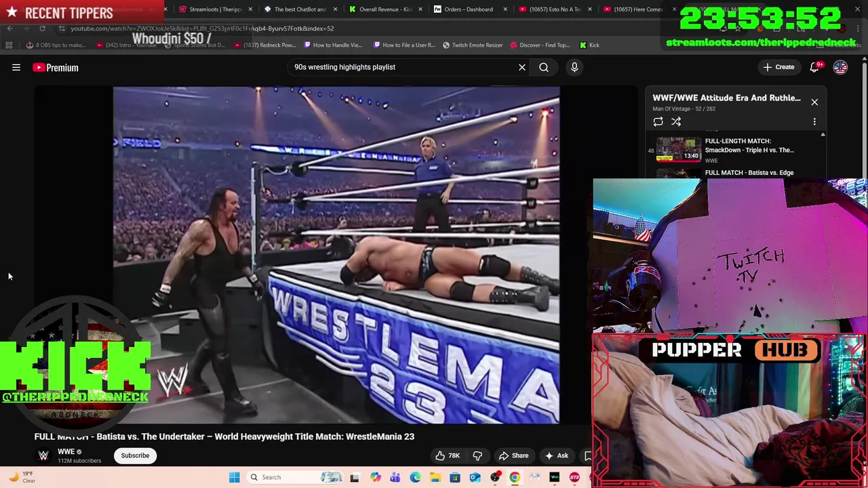
Task: Open the account avatar menu
Action: [x=840, y=67]
